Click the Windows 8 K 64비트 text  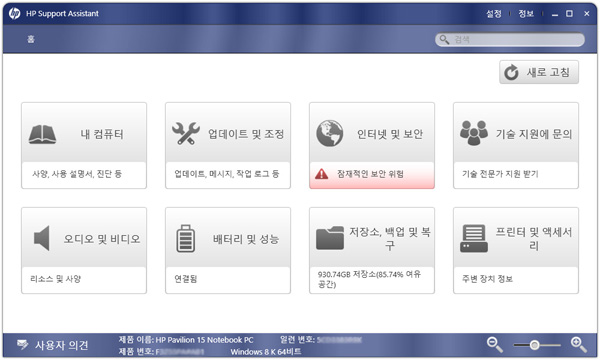click(266, 352)
